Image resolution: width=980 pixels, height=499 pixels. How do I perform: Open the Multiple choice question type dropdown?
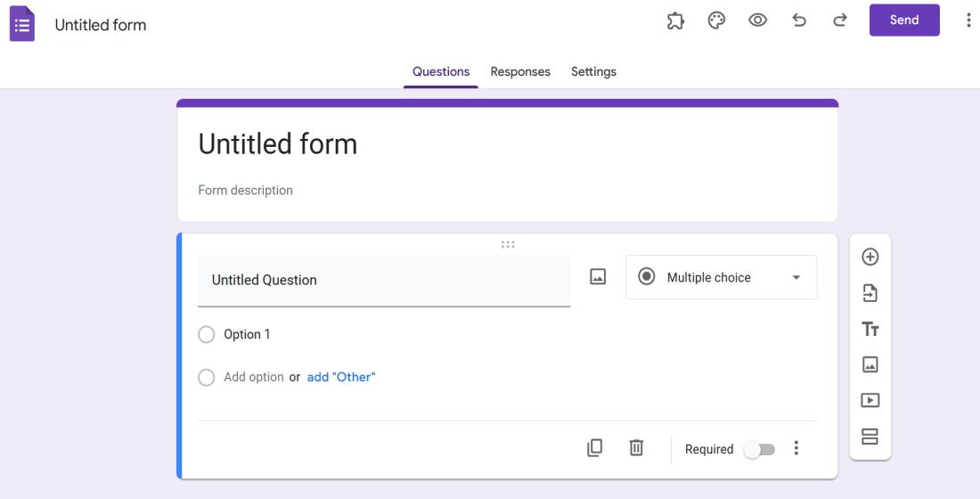click(x=721, y=277)
